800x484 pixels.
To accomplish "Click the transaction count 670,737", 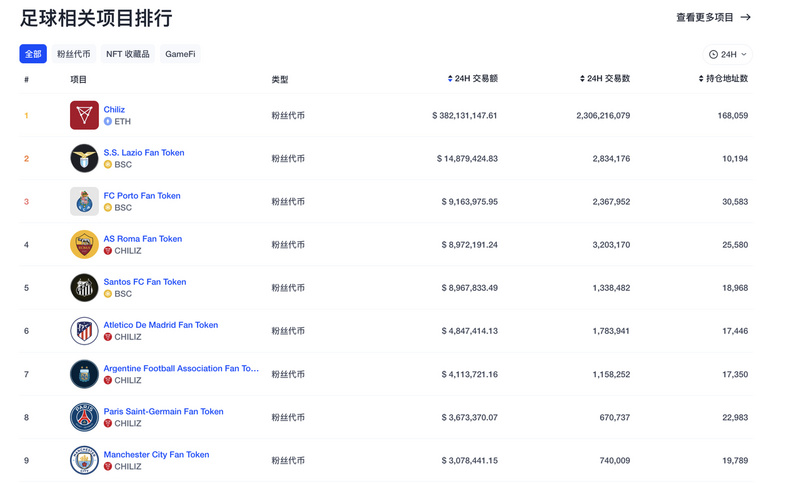I will click(x=615, y=417).
